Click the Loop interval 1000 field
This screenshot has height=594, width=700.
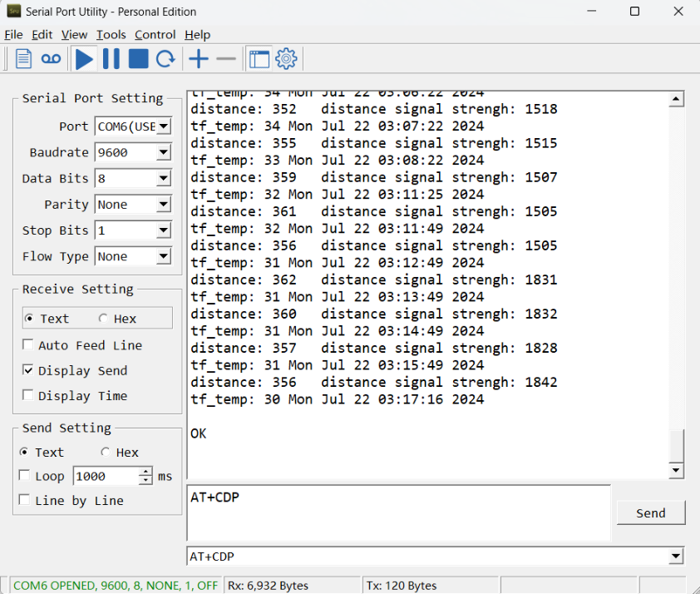[106, 476]
